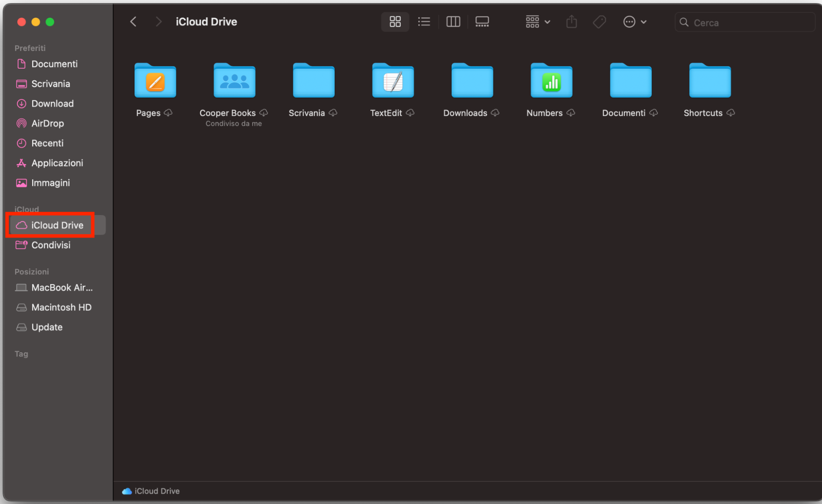The height and width of the screenshot is (504, 822).
Task: Minimize the window with yellow button
Action: [36, 22]
